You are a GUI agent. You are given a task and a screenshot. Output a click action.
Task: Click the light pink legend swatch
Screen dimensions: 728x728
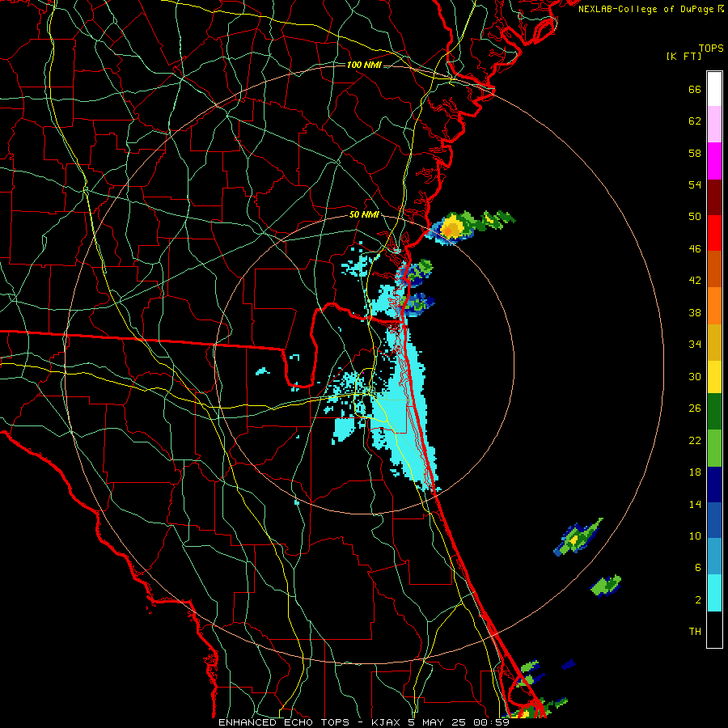[714, 124]
